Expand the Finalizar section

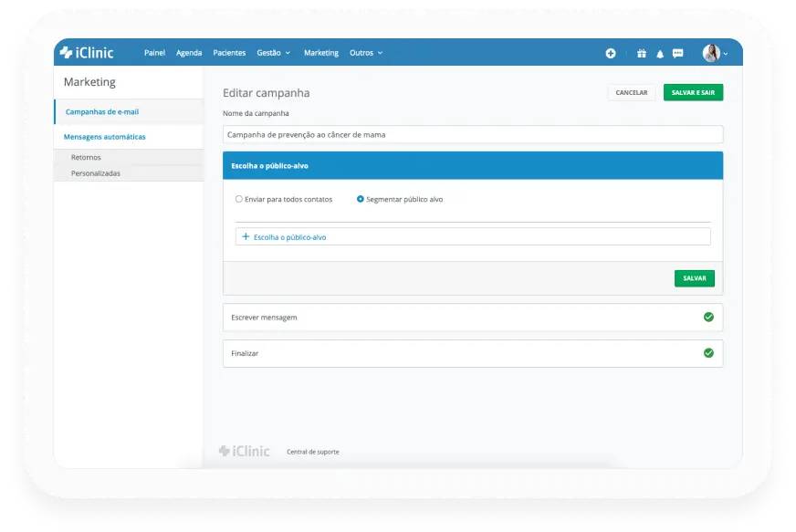[x=473, y=353]
